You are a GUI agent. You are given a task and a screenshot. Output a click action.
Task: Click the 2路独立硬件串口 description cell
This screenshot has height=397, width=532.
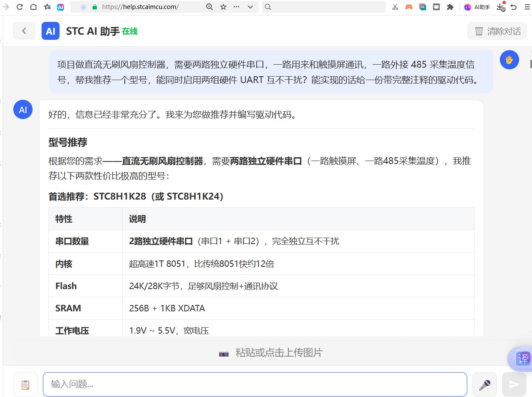pos(298,241)
